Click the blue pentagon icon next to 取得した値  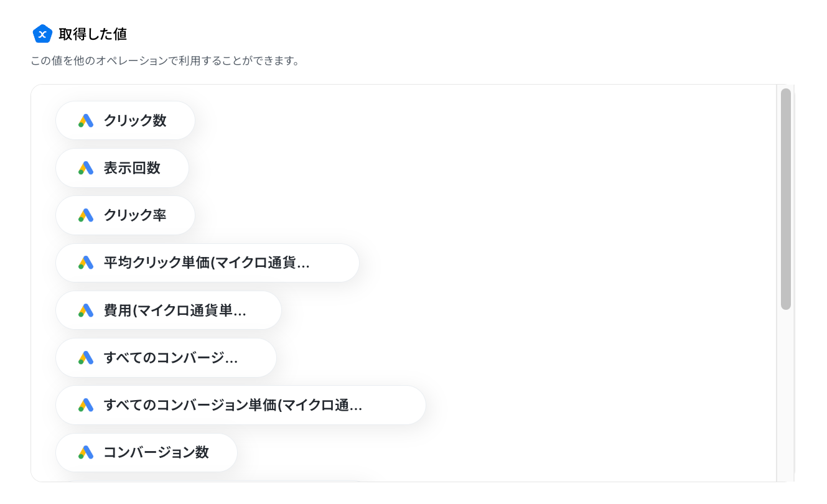(42, 34)
